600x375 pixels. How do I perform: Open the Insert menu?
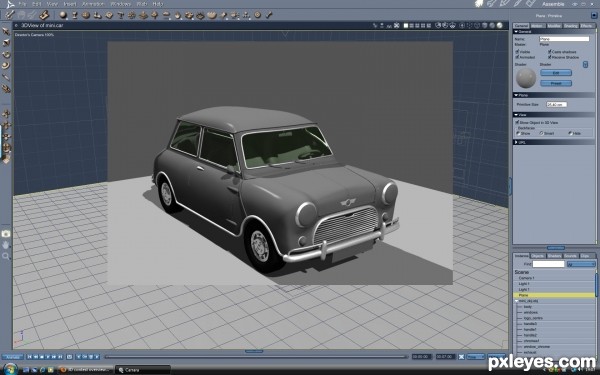[70, 4]
